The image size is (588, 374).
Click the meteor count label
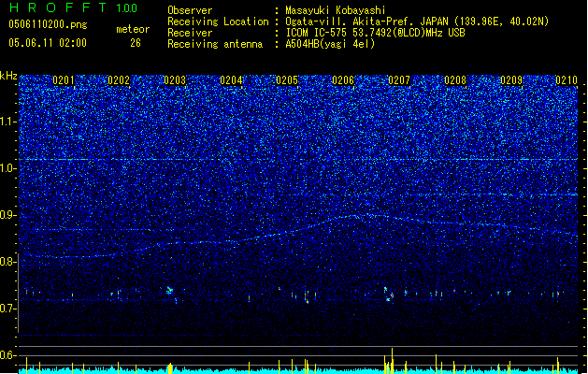[133, 29]
